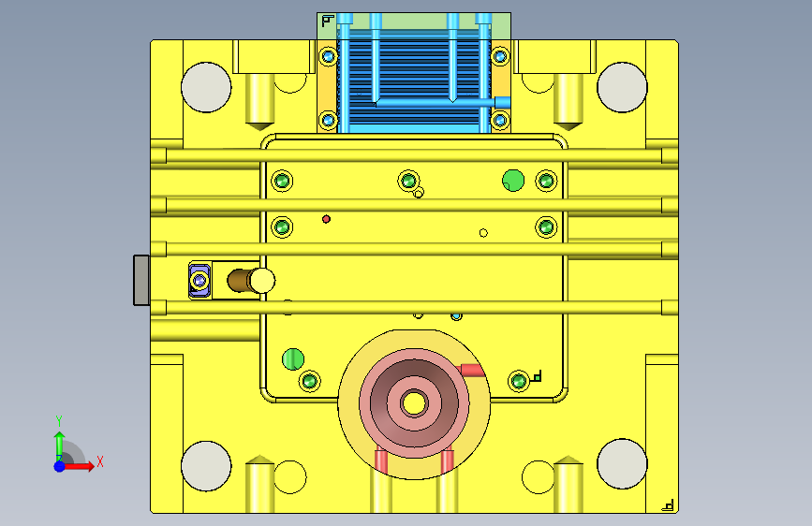Pick the gray guide hole at the upper-right corner

(x=622, y=87)
